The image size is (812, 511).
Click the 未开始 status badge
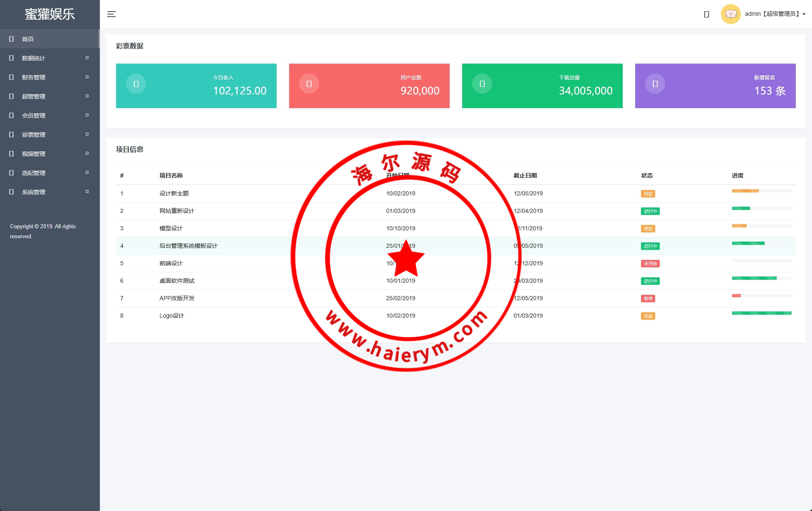tap(650, 264)
